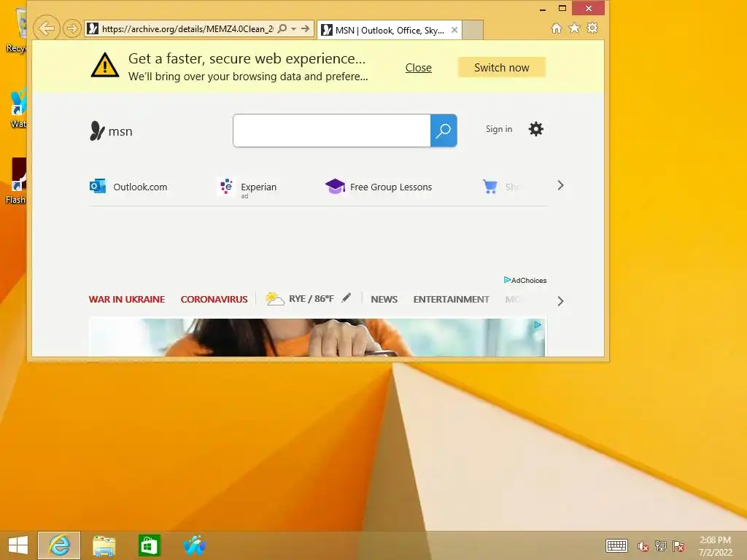The width and height of the screenshot is (747, 560).
Task: Click the network status tray icon
Action: click(x=661, y=545)
